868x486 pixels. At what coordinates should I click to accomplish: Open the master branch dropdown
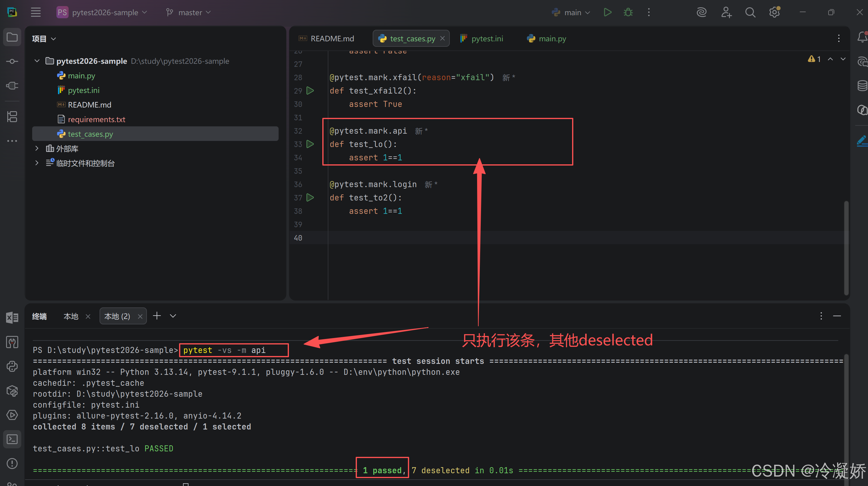188,12
